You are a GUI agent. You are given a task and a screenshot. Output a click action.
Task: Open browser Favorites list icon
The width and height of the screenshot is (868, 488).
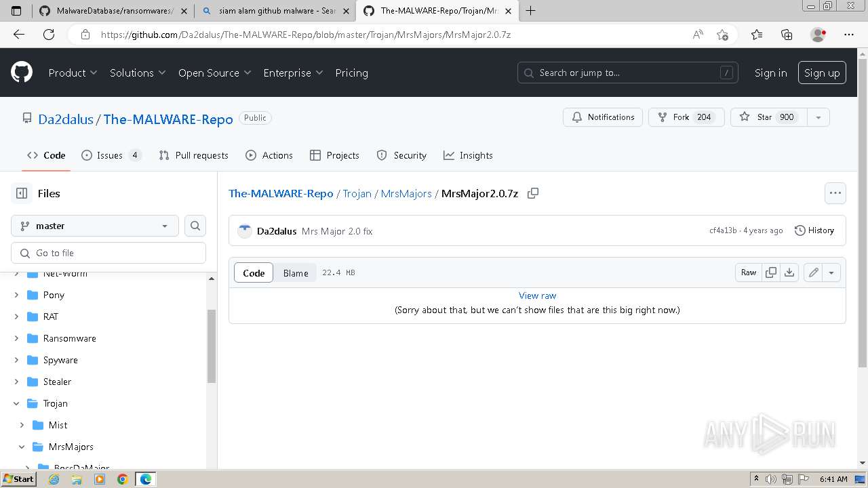coord(757,35)
